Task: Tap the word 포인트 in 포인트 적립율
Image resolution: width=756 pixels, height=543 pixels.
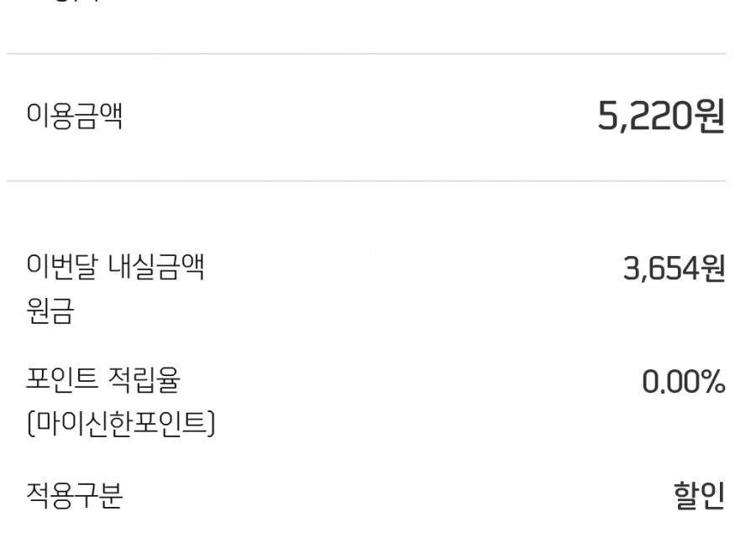Action: [61, 379]
